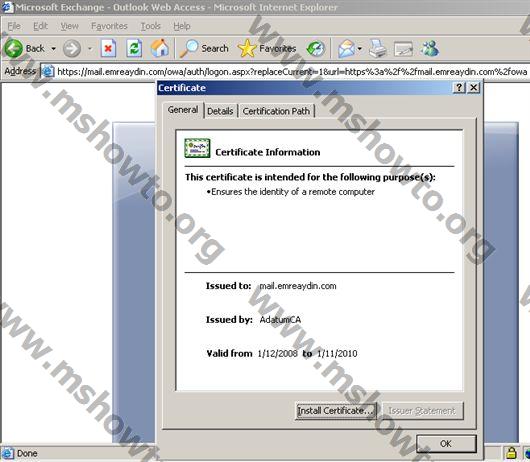Click the Install Certificate button
530x462 pixels.
coord(336,411)
